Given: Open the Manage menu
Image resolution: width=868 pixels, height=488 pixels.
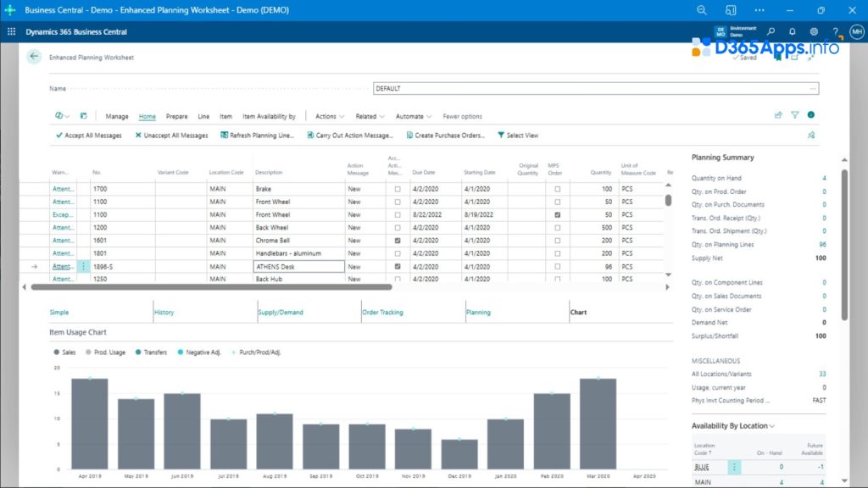Looking at the screenshot, I should pyautogui.click(x=117, y=116).
